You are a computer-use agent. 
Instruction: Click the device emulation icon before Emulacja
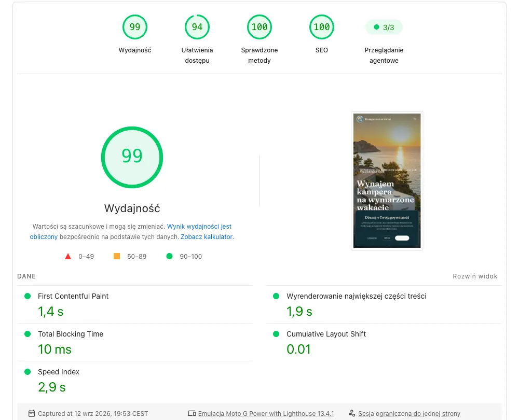pos(192,413)
